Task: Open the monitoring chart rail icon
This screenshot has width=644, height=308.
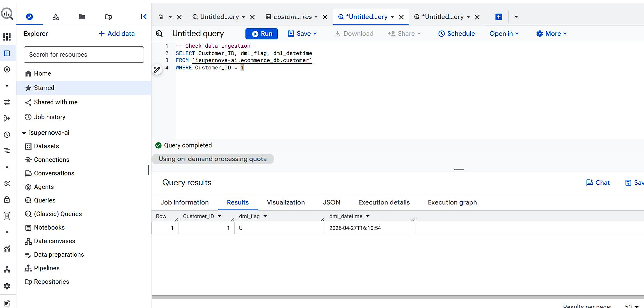Action: [7, 248]
